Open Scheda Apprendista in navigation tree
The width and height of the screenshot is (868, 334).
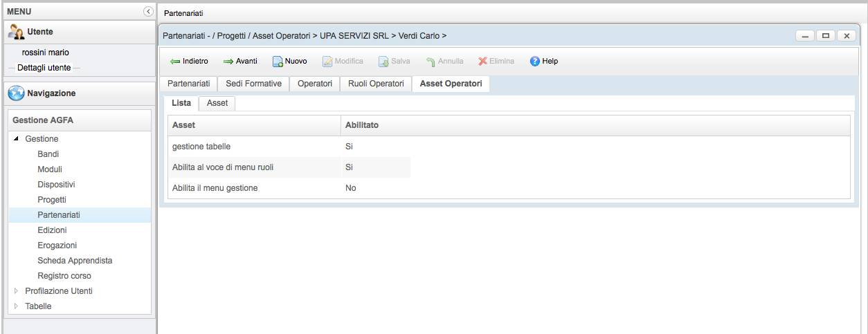coord(75,261)
